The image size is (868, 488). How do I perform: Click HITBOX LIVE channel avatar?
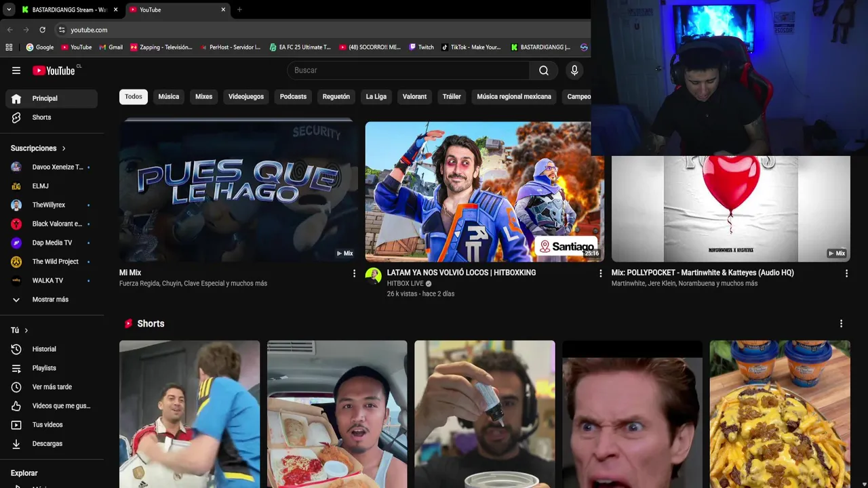[x=374, y=275]
